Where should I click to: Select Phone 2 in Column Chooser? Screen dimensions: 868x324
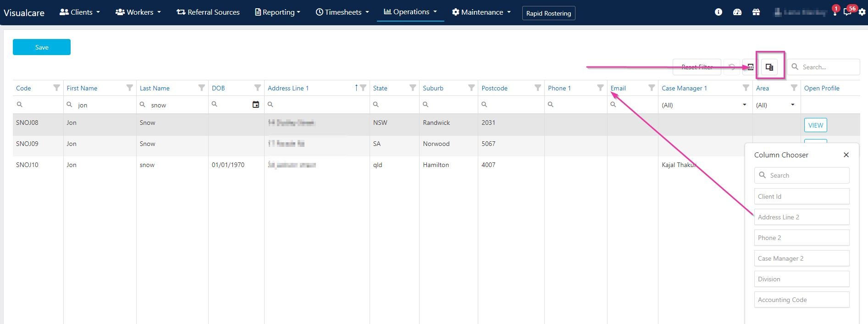click(x=802, y=238)
